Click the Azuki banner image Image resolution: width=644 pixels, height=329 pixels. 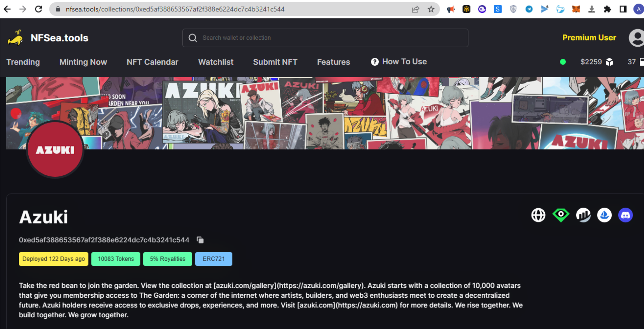point(325,113)
